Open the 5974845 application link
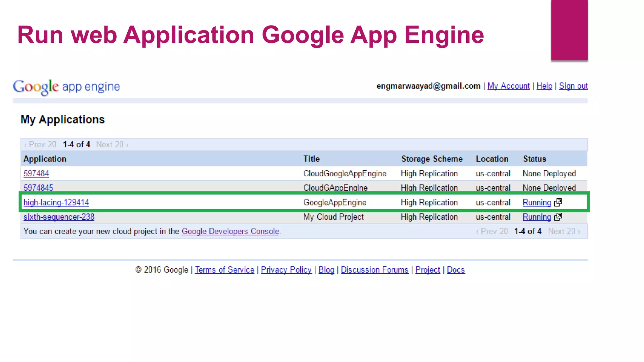Viewport: 644px width, 362px height. tap(38, 188)
